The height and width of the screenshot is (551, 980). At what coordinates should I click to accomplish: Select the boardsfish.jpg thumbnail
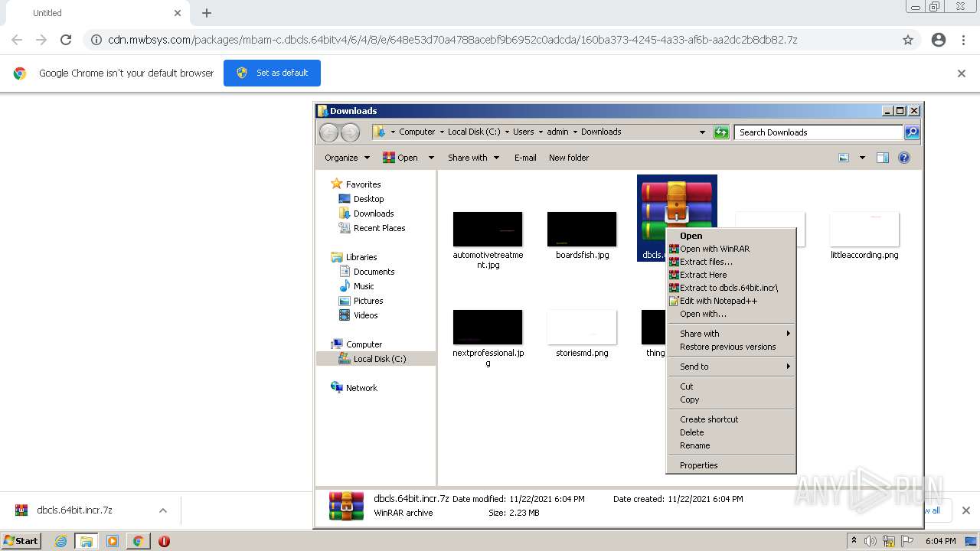pyautogui.click(x=582, y=230)
